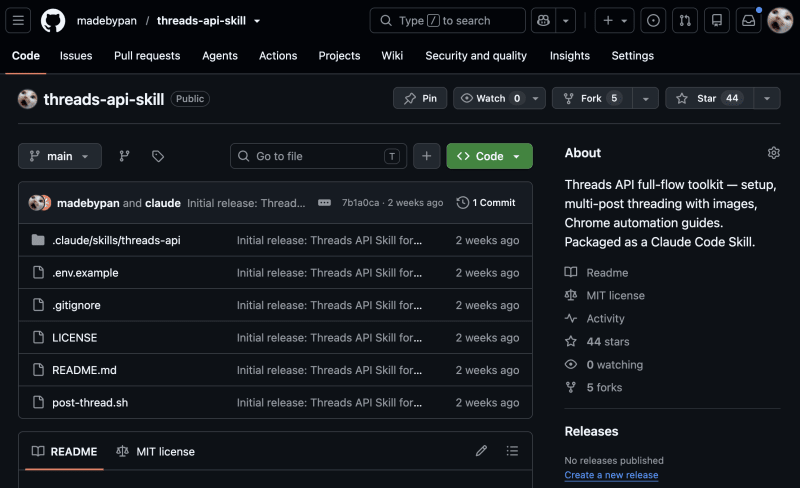View the 0 watching list
The image size is (800, 488).
(614, 364)
